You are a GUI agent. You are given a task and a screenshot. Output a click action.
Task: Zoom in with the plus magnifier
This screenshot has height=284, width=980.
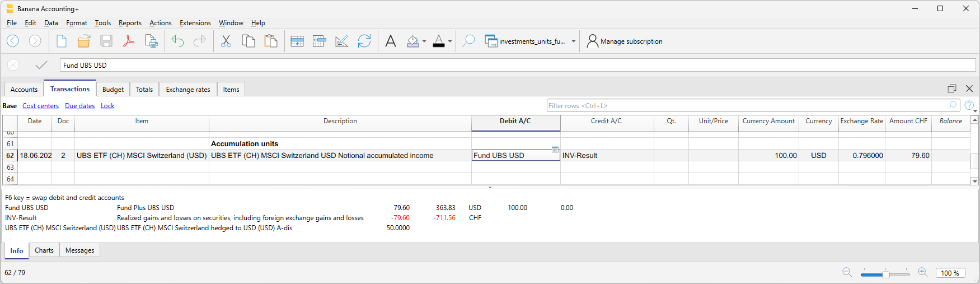pos(923,272)
